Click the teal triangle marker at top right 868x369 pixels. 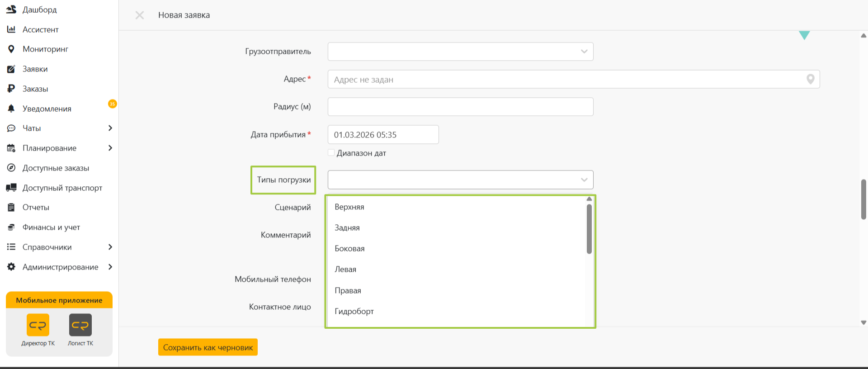pyautogui.click(x=804, y=35)
